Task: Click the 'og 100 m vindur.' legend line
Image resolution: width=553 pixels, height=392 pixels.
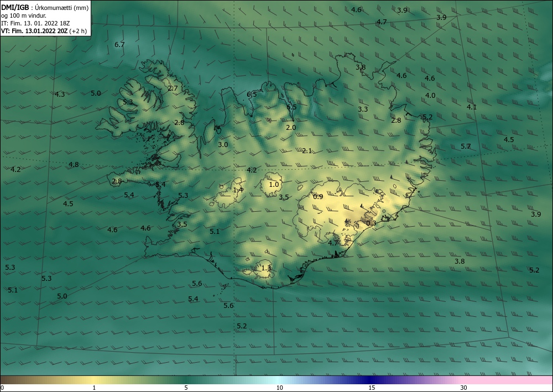Action: coord(24,15)
